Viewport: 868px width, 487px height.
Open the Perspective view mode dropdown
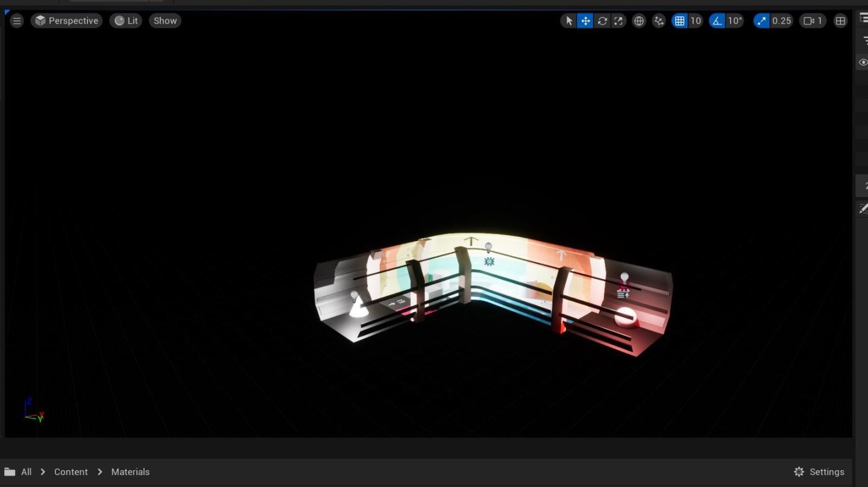point(66,20)
